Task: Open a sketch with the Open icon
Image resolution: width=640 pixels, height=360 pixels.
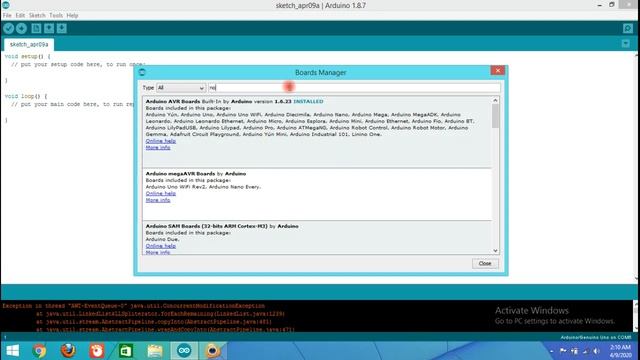Action: click(x=49, y=28)
